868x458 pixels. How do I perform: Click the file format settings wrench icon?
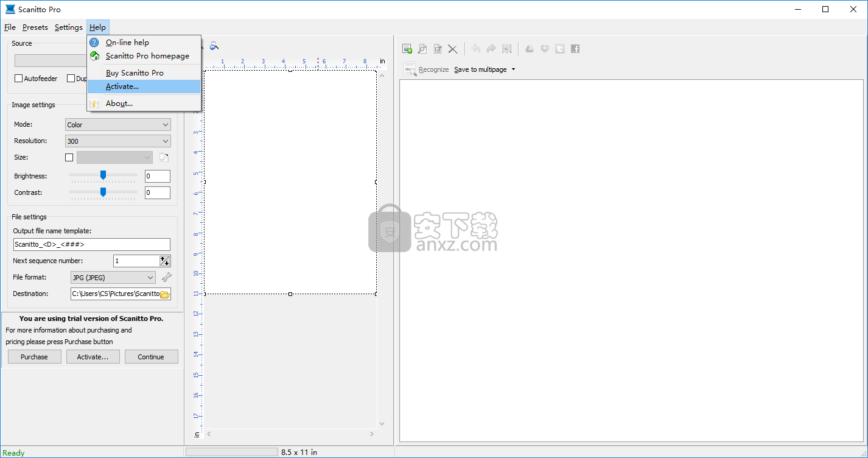[166, 277]
